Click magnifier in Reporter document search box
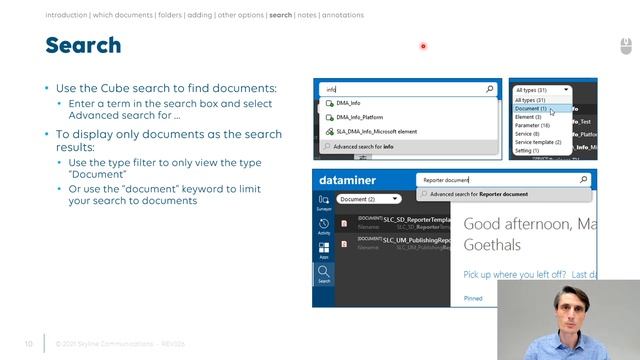The image size is (640, 360). click(x=584, y=179)
